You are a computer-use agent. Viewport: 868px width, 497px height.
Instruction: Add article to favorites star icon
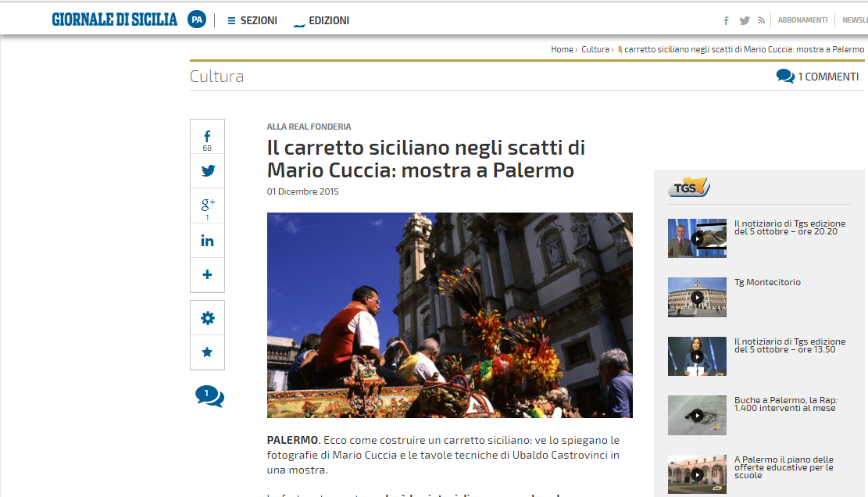[207, 352]
